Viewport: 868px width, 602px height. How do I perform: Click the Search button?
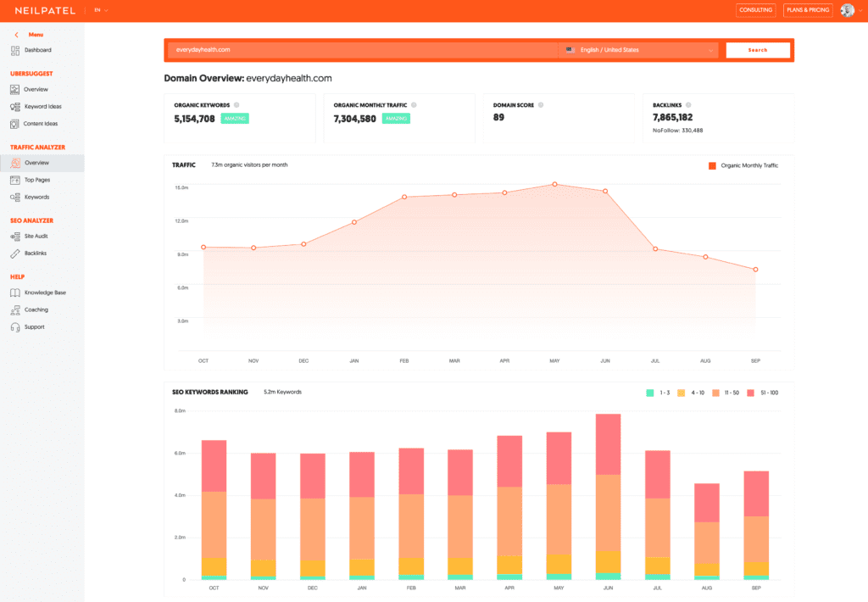(x=758, y=50)
